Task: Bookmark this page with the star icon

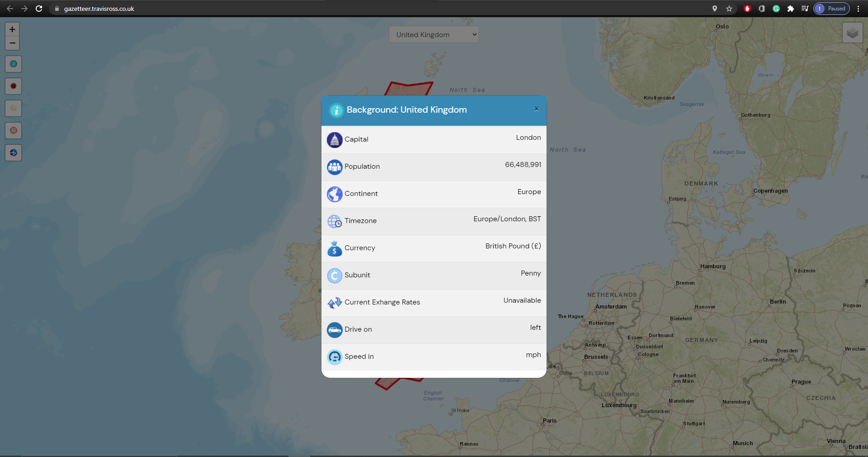Action: coord(729,9)
